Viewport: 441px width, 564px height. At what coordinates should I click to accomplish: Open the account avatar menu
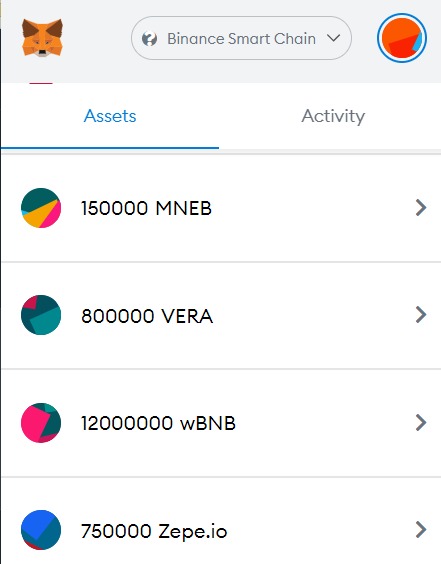pyautogui.click(x=402, y=38)
